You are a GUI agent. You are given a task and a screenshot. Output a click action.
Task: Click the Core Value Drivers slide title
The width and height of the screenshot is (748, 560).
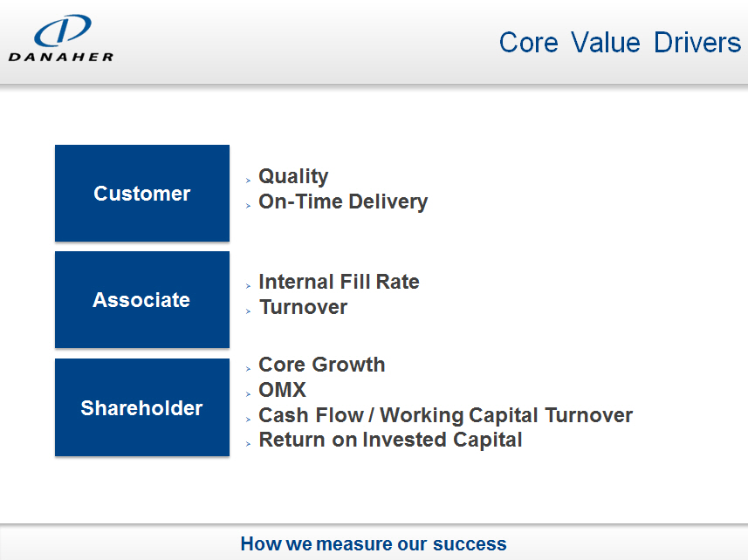click(620, 43)
